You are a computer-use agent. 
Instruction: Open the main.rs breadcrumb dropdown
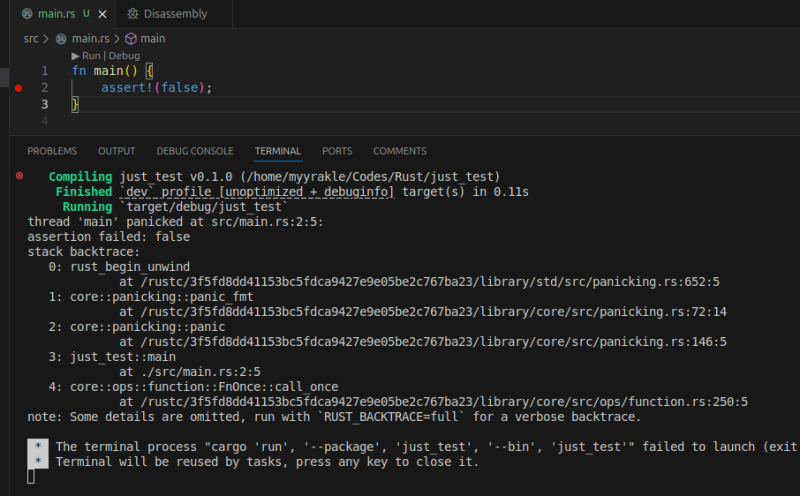point(90,38)
